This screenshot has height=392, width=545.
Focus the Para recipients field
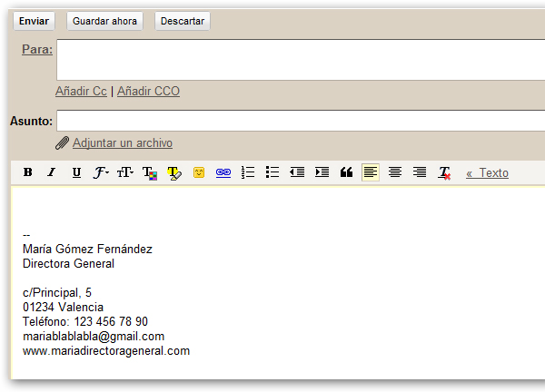pos(301,60)
